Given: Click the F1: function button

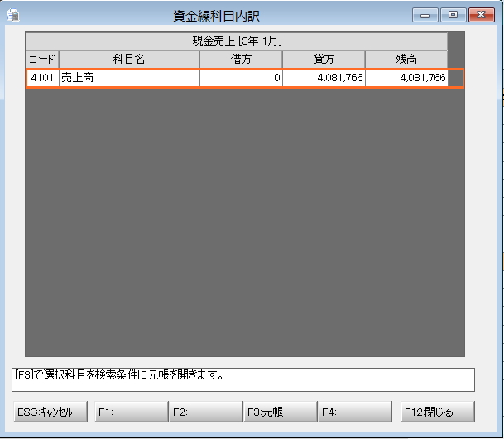Looking at the screenshot, I should pos(132,412).
